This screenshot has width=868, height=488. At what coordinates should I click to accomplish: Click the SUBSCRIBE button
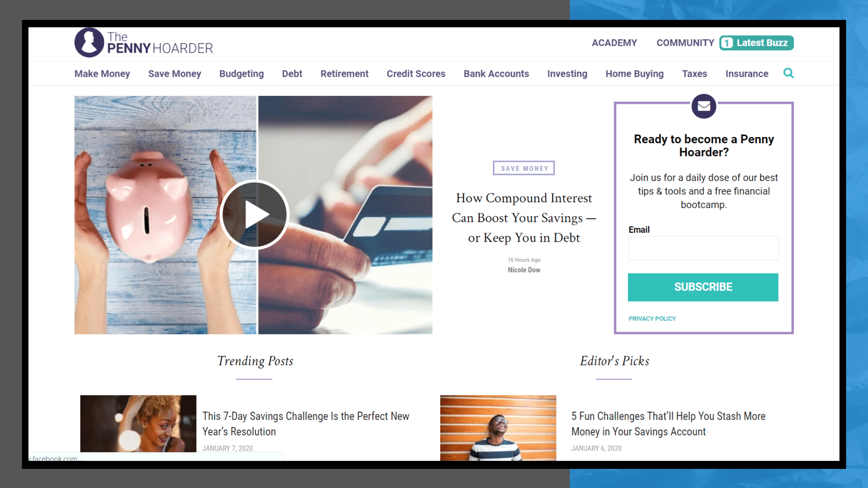click(703, 286)
